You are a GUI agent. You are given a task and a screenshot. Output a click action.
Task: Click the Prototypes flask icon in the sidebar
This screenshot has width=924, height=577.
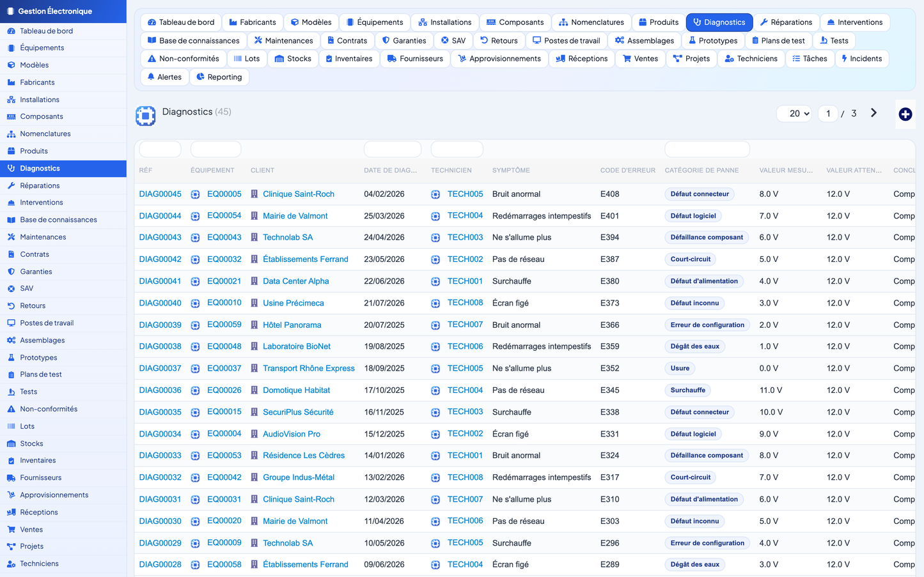(x=11, y=358)
